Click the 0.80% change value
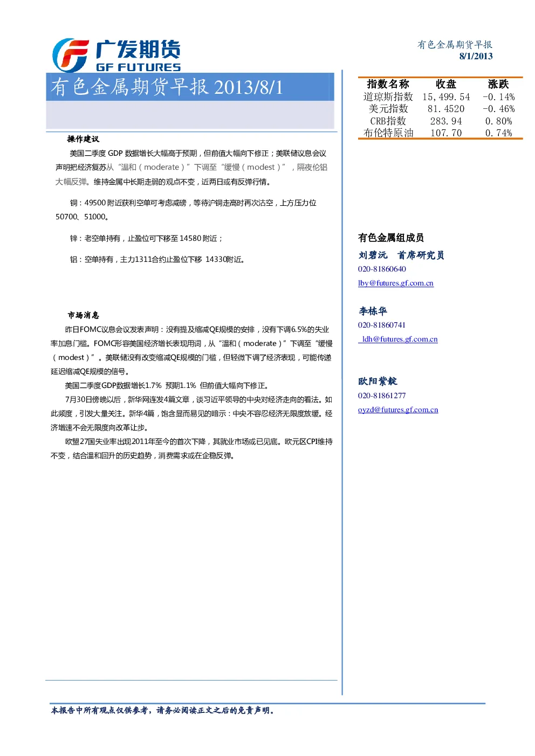535x756 pixels. coord(499,121)
